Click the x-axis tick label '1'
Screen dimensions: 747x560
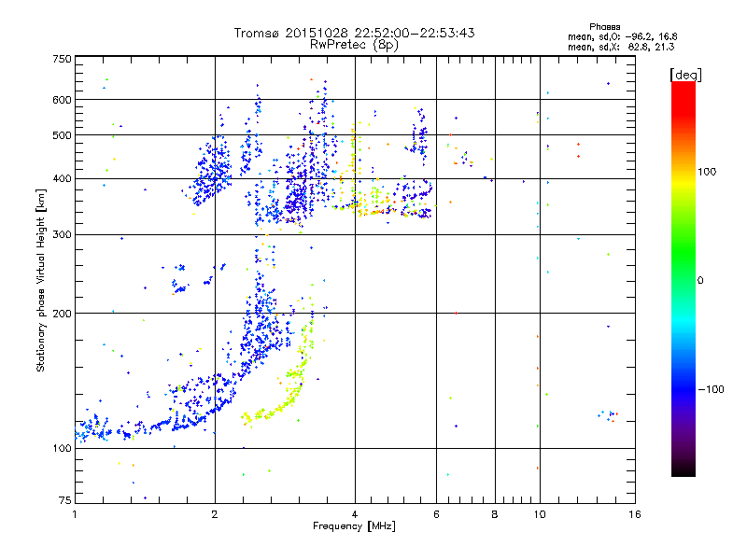point(75,514)
